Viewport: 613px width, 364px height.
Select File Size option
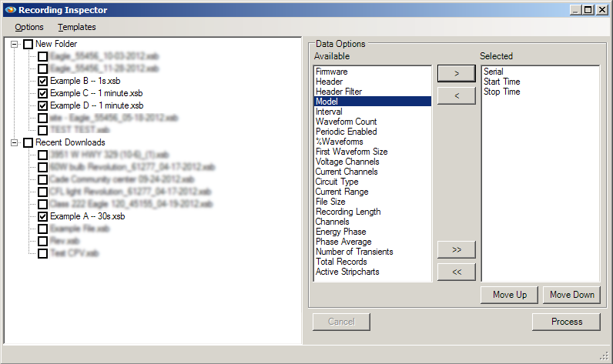click(373, 202)
